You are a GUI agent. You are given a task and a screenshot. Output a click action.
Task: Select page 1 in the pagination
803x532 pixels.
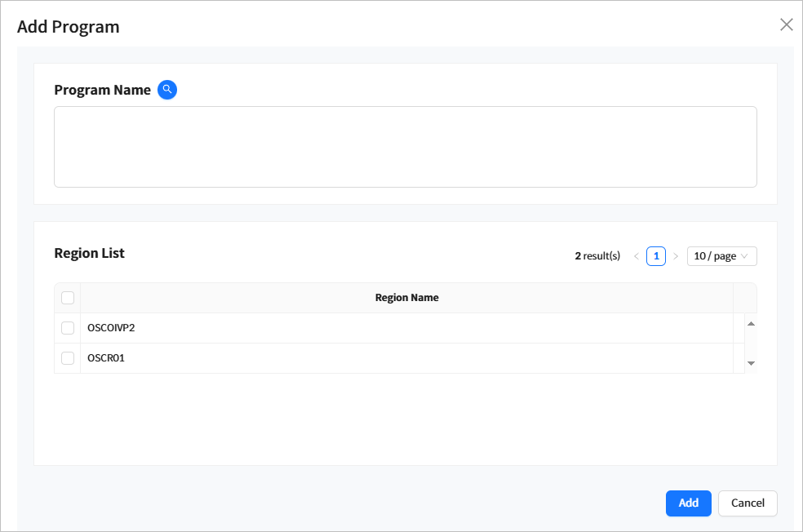point(656,255)
